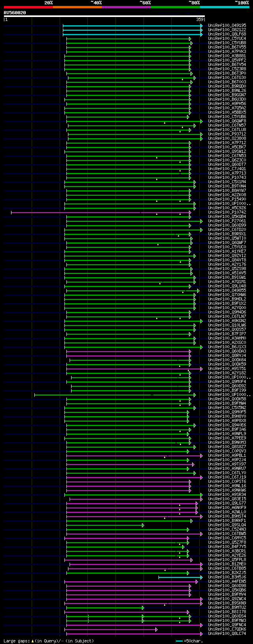Image resolution: width=253 pixels, height=644 pixels.
Task: Select the UniRef100_C6TD20 label
Action: click(x=227, y=229)
